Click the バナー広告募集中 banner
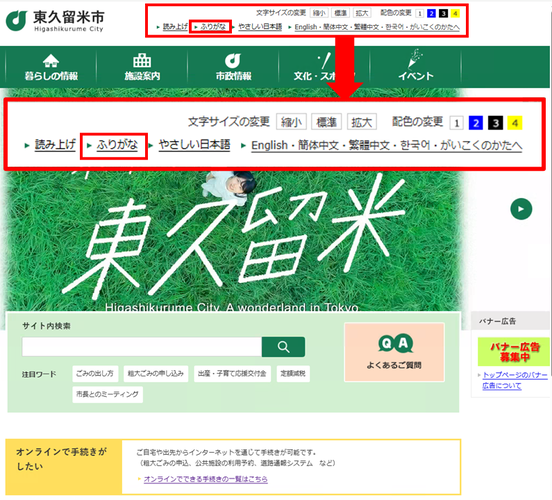Screen dimensions: 552x500 514,352
